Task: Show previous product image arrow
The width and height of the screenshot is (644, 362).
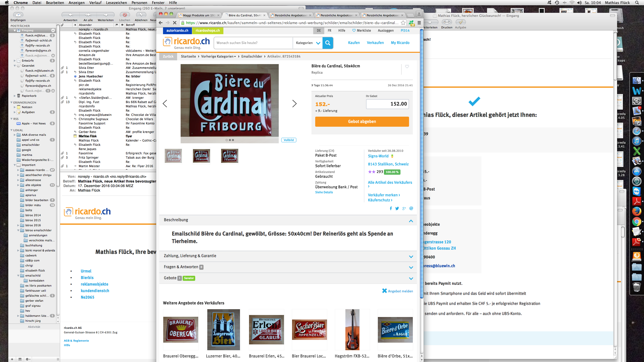Action: pyautogui.click(x=165, y=104)
